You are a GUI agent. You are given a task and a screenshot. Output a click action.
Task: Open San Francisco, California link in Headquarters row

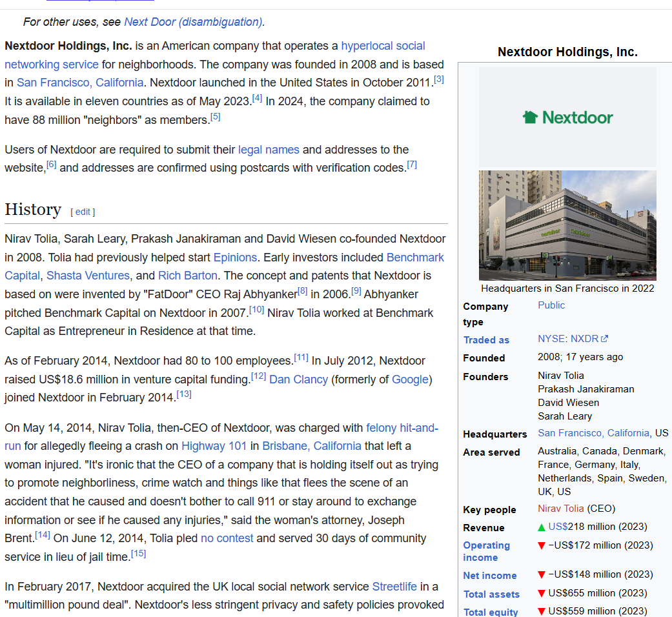pyautogui.click(x=594, y=433)
